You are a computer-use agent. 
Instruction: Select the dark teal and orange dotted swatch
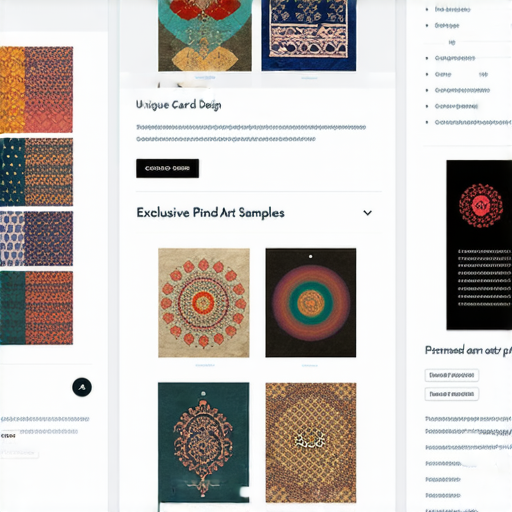click(36, 172)
